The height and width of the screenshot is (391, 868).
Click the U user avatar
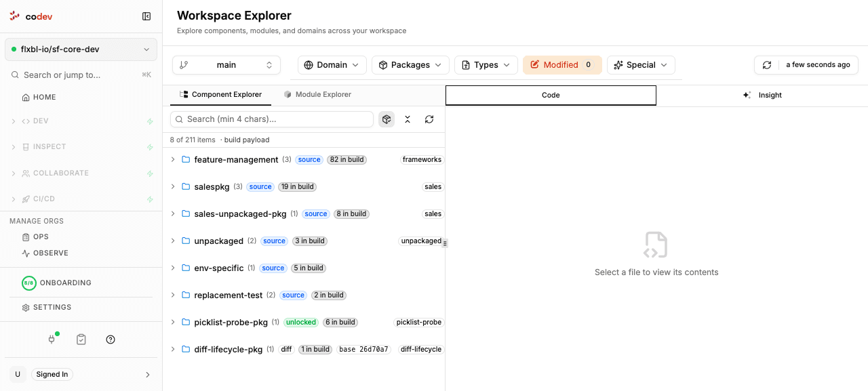[x=18, y=374]
